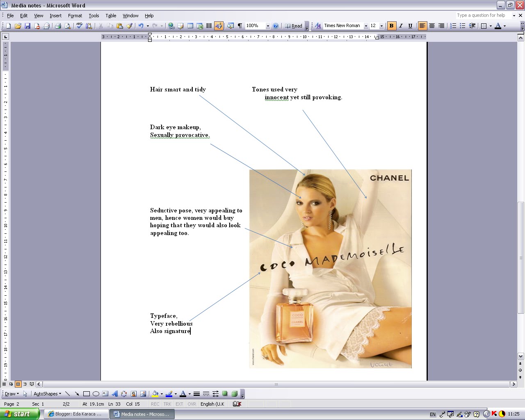Viewport: 525px width, 420px height.
Task: Paste from clipboard
Action: [120, 26]
